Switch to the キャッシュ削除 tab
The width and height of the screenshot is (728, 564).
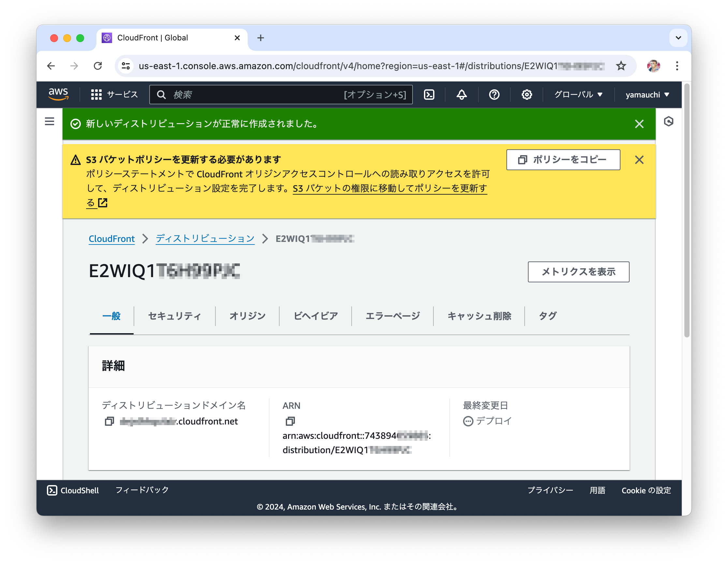click(479, 316)
